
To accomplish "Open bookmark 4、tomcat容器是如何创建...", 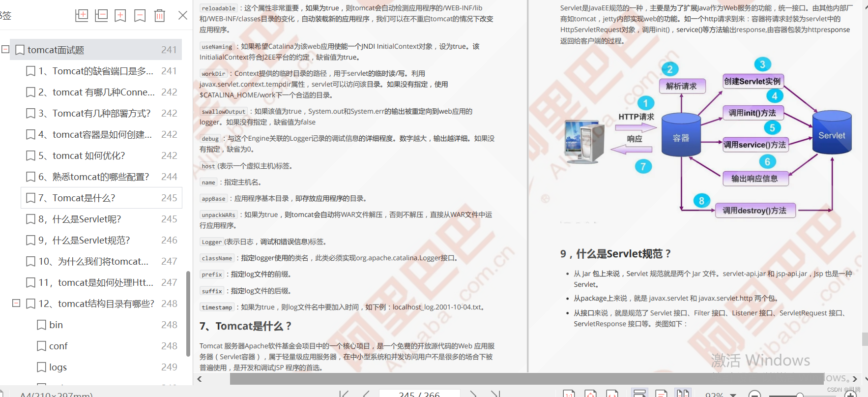I will [x=101, y=134].
